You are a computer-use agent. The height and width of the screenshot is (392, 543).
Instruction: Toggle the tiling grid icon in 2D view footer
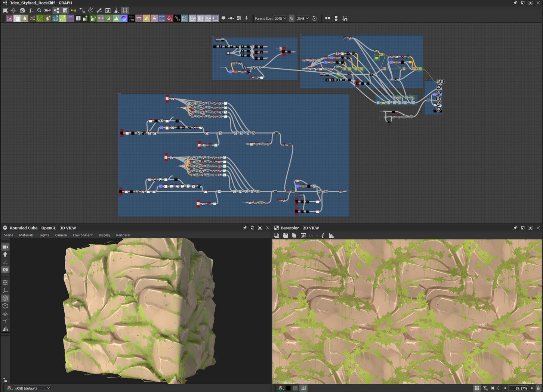[x=476, y=388]
